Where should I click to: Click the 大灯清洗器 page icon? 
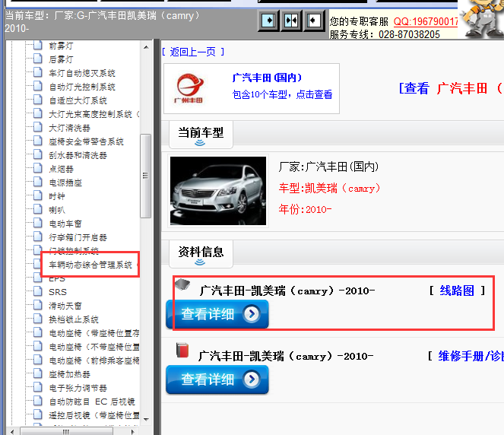[x=38, y=127]
